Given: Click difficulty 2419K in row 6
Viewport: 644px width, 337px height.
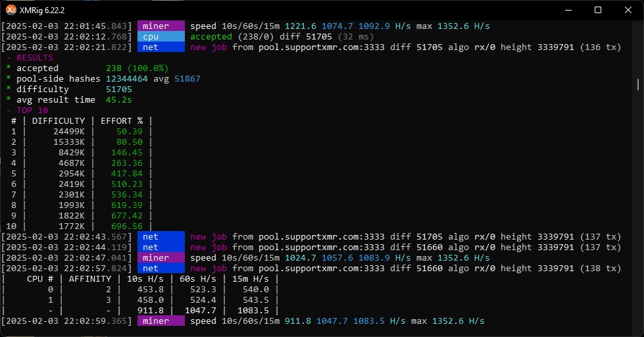Looking at the screenshot, I should pyautogui.click(x=72, y=184).
